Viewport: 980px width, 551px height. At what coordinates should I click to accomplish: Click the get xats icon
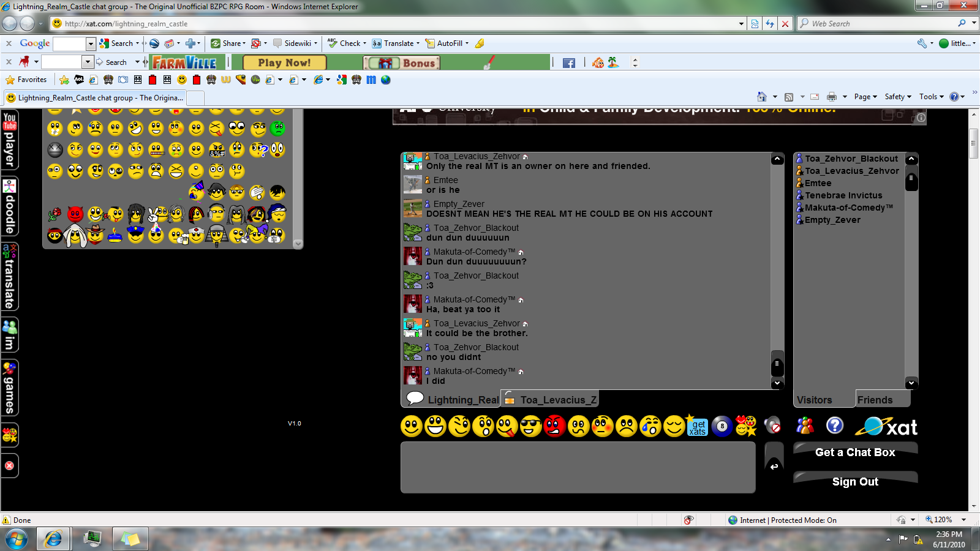(x=698, y=426)
